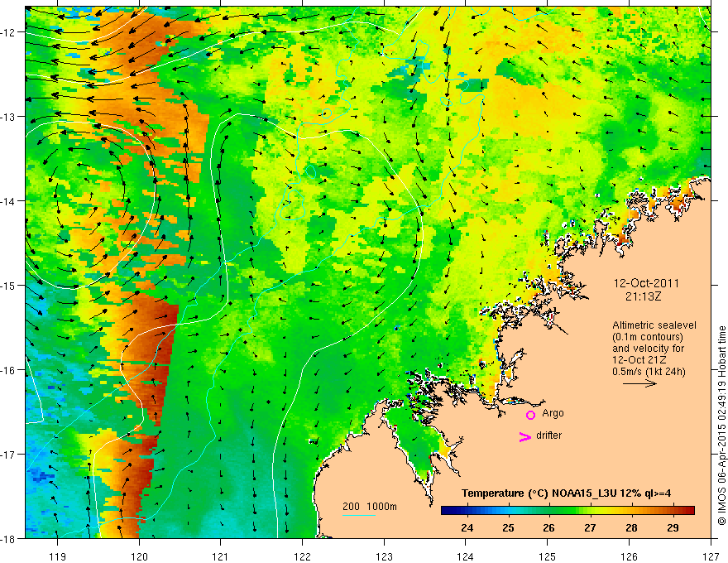
Task: Click the 123 longitude axis label
Action: (384, 556)
